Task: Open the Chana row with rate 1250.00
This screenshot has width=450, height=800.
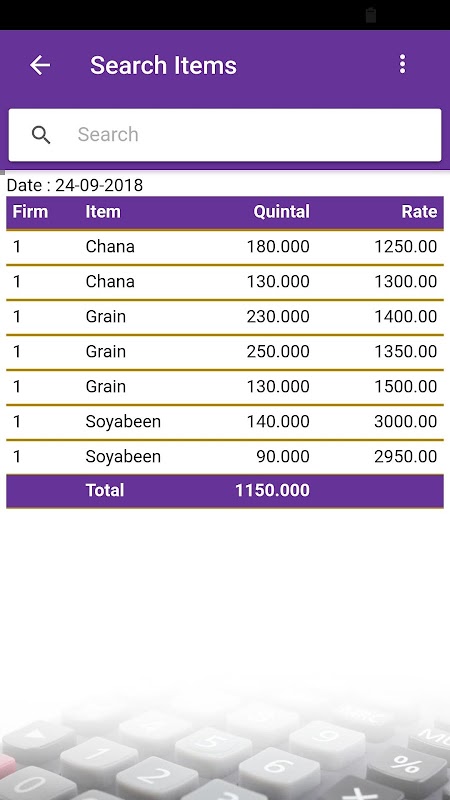Action: pos(225,247)
